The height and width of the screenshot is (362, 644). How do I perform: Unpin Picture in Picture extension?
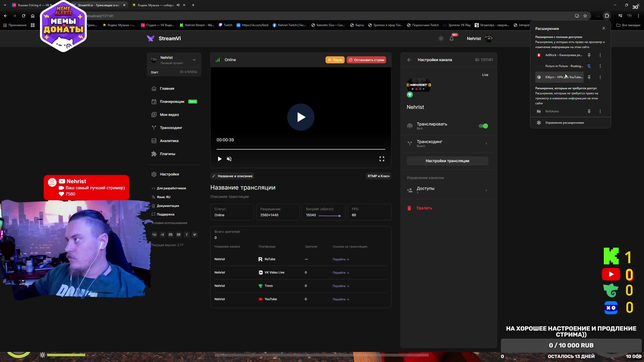(x=589, y=66)
